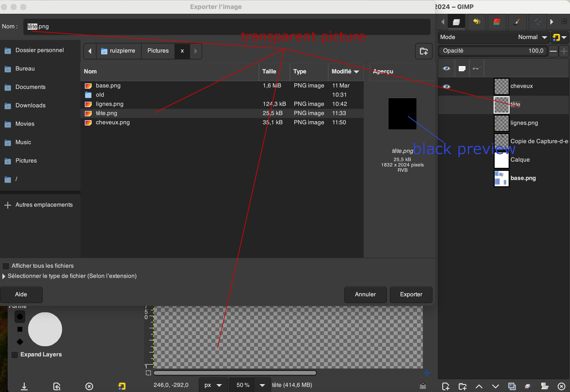Image resolution: width=570 pixels, height=392 pixels.
Task: Create a new layer via bottom icon
Action: pos(446,386)
